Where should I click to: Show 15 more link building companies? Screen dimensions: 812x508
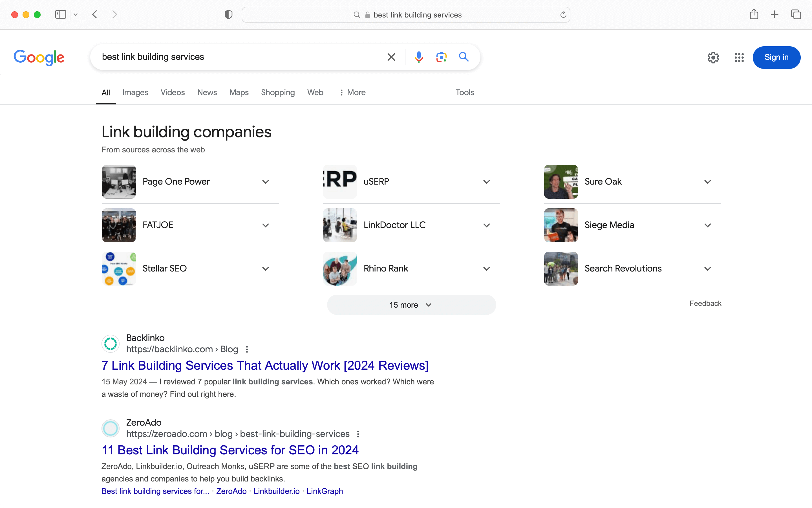[x=411, y=305]
